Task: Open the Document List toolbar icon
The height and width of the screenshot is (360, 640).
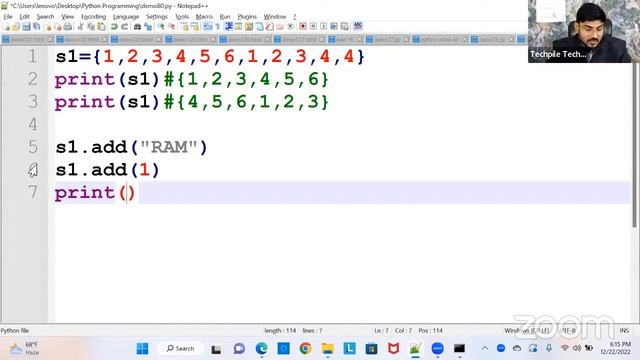Action: [x=259, y=27]
